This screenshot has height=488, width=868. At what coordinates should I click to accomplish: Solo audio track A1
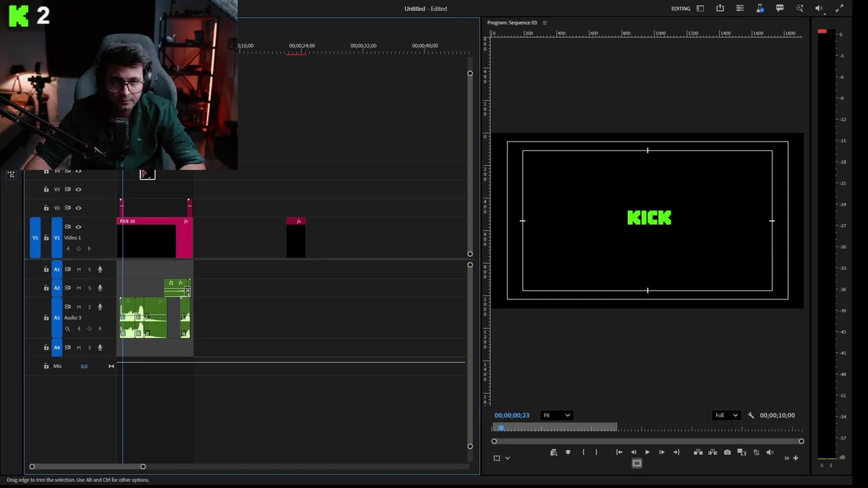89,270
